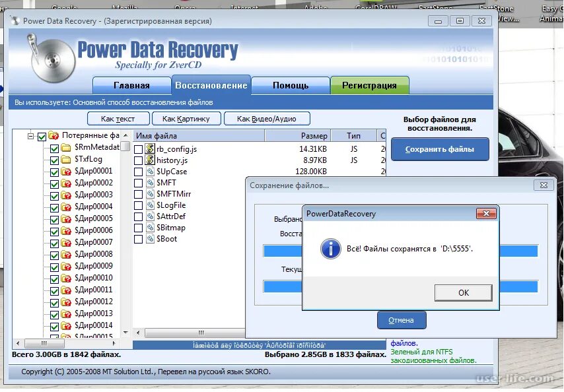
Task: Confirm the message with the OK button
Action: (464, 292)
